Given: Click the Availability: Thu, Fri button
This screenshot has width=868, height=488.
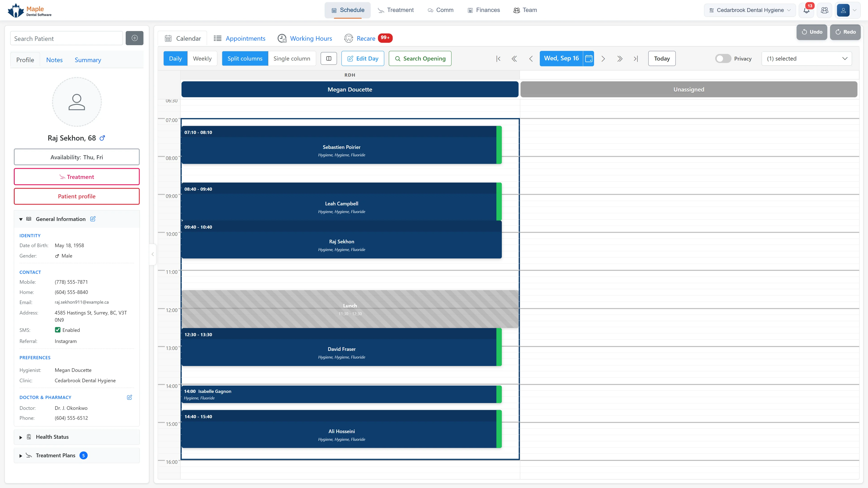Looking at the screenshot, I should coord(76,157).
